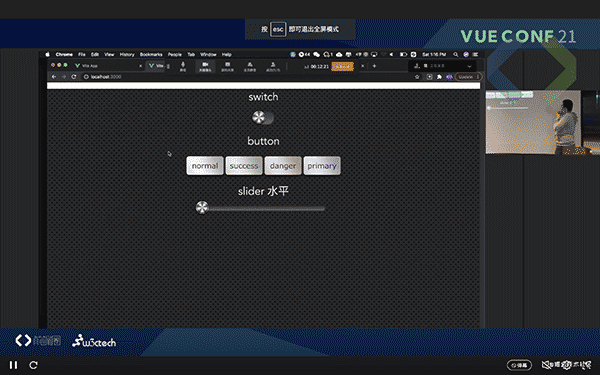This screenshot has width=600, height=375.
Task: Click the browser reload icon beside localhost
Action: (73, 77)
